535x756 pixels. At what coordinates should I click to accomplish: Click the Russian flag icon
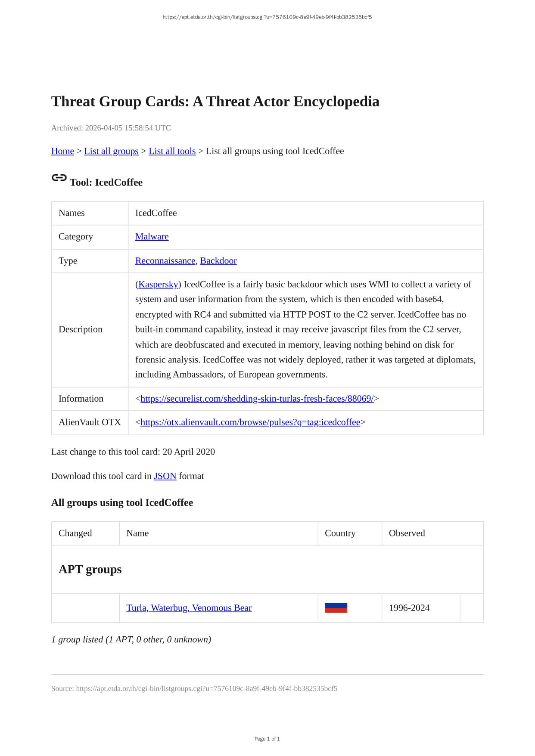click(x=336, y=608)
